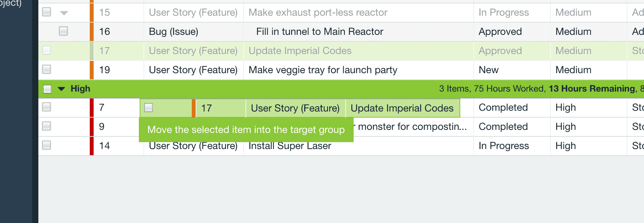
Task: Click the dragged checkbox of item 17
Action: pyautogui.click(x=148, y=108)
